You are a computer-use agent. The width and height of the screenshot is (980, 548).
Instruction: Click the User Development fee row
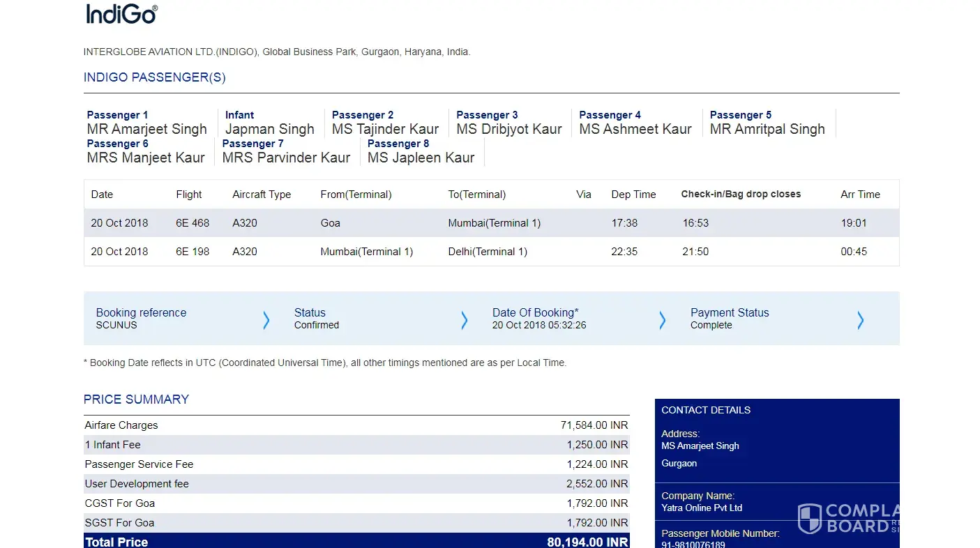click(137, 484)
